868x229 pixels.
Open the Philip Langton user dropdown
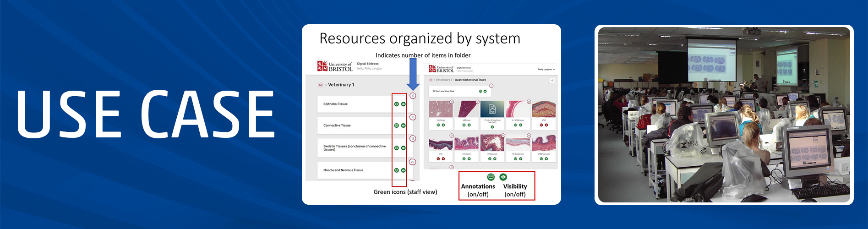pyautogui.click(x=546, y=70)
